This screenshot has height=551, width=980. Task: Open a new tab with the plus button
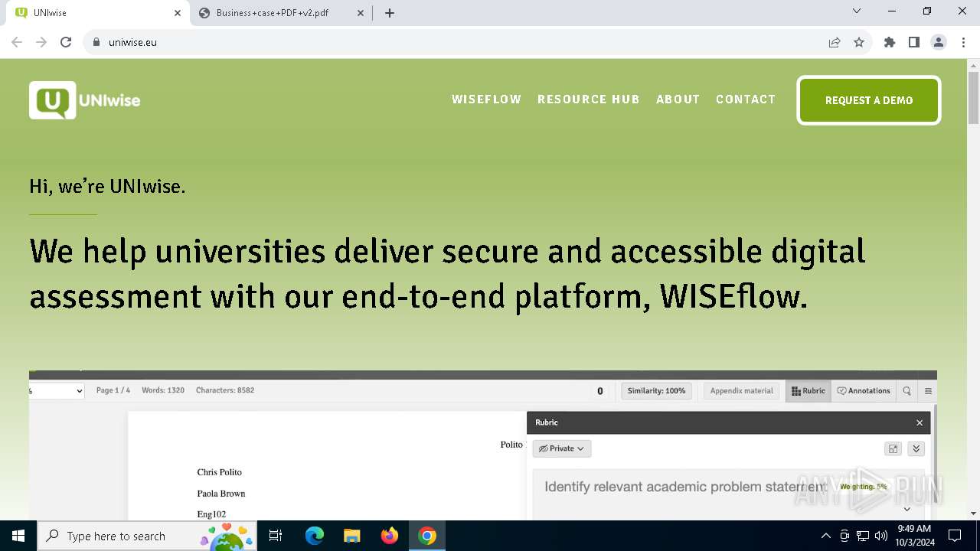tap(390, 13)
